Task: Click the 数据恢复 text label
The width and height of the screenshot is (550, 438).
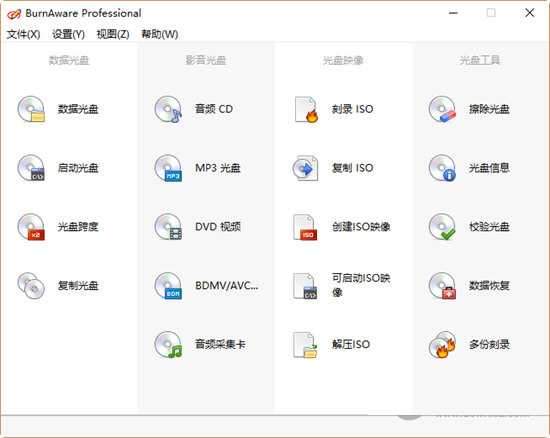Action: point(489,285)
